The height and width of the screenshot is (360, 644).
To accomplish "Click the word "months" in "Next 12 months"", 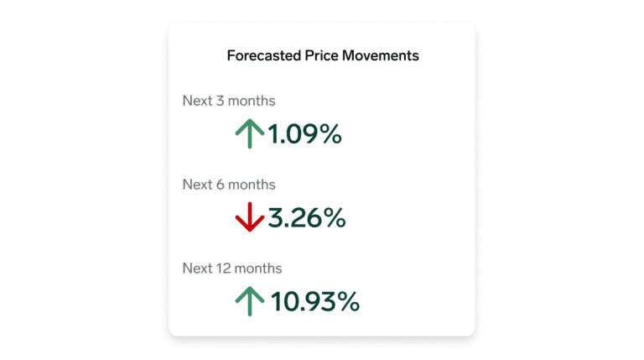I will [x=258, y=269].
